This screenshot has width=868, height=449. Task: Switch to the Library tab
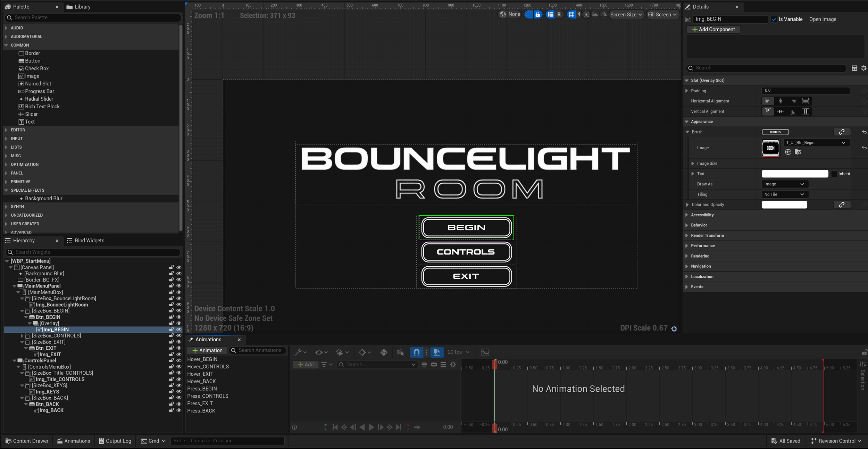[x=78, y=7]
